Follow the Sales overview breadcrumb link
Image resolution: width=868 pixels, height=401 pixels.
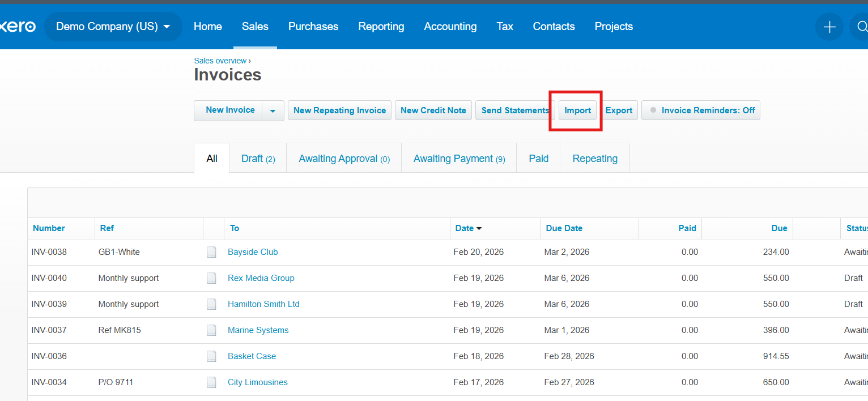point(220,61)
